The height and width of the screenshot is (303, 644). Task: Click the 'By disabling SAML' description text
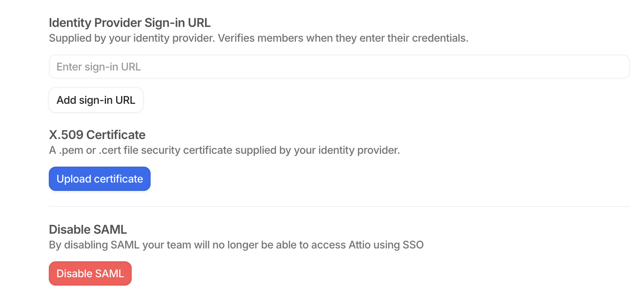click(236, 245)
